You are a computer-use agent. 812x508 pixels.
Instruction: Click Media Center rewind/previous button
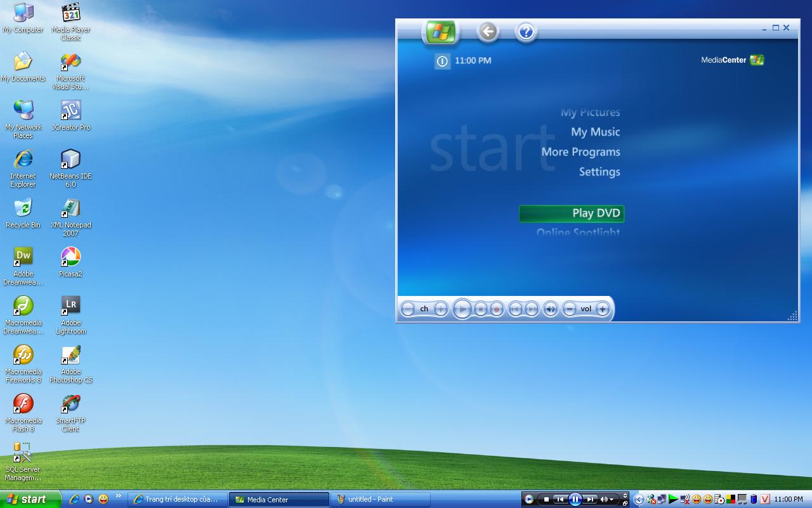point(516,309)
